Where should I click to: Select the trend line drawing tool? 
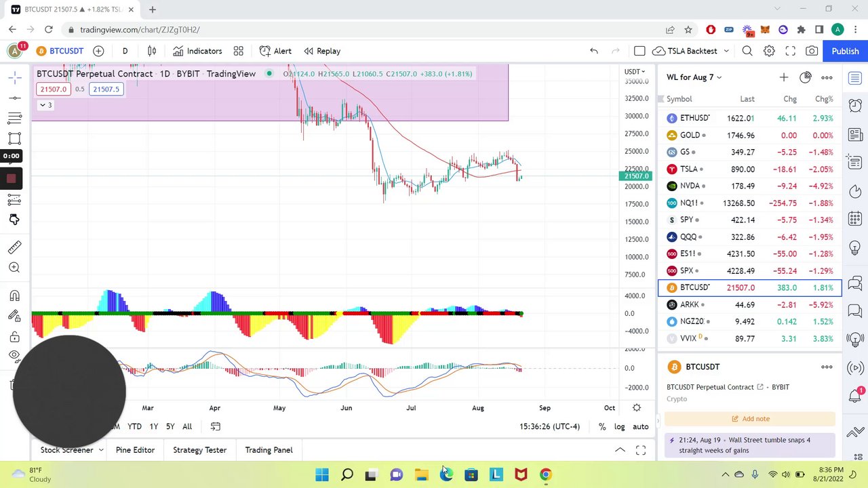(x=14, y=98)
